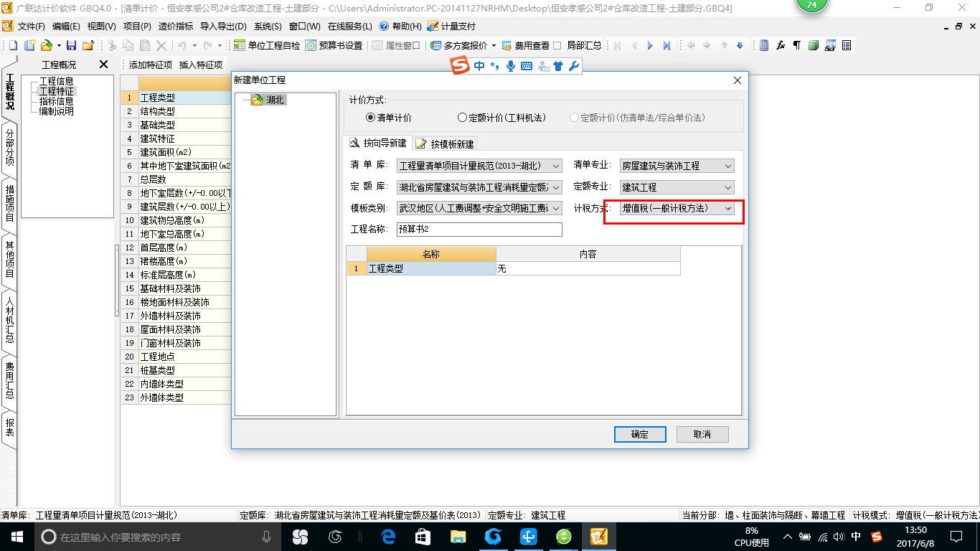Run 单位工程自检 self-check
This screenshot has width=980, height=551.
click(x=267, y=45)
